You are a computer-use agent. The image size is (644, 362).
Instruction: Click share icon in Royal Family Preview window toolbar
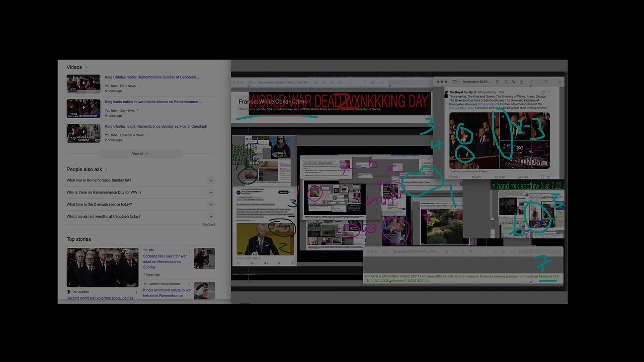click(x=521, y=81)
